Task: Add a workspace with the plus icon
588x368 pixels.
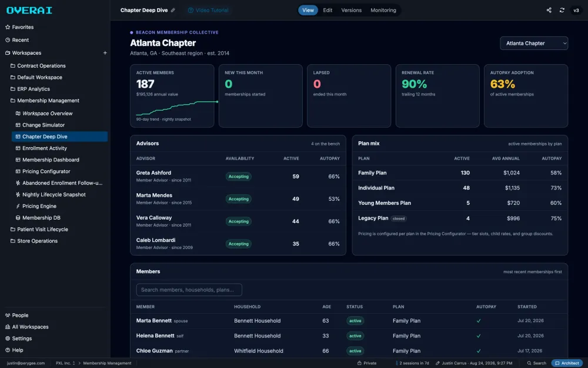Action: click(105, 53)
